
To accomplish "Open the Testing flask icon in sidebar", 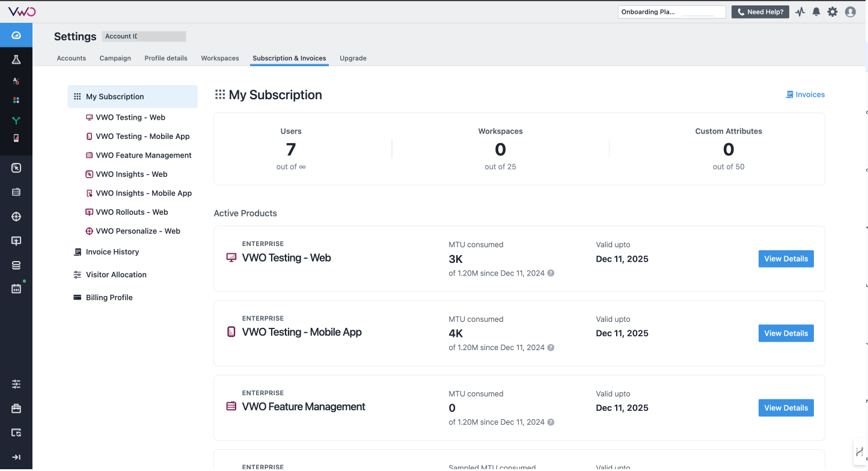I will [16, 59].
